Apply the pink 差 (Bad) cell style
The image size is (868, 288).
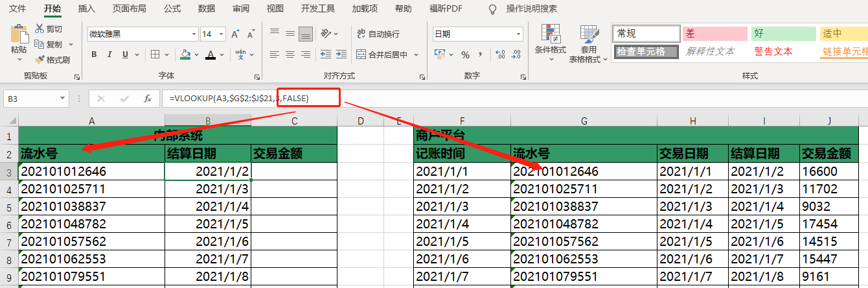point(714,34)
